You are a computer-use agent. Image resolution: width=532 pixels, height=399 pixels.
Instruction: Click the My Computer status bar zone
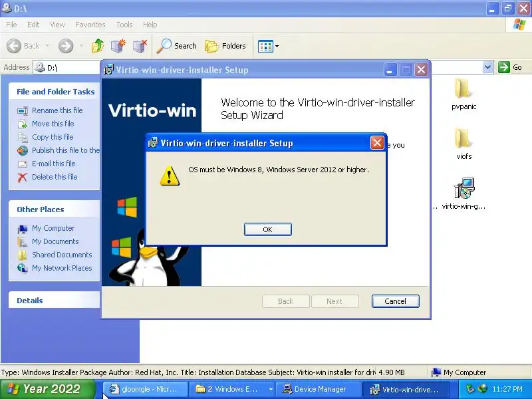(x=459, y=372)
